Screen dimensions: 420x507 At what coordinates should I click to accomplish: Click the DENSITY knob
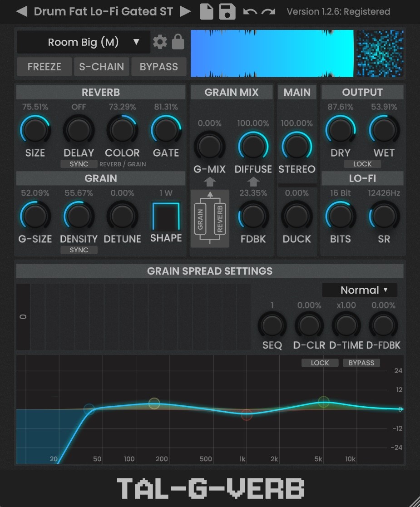tap(79, 216)
